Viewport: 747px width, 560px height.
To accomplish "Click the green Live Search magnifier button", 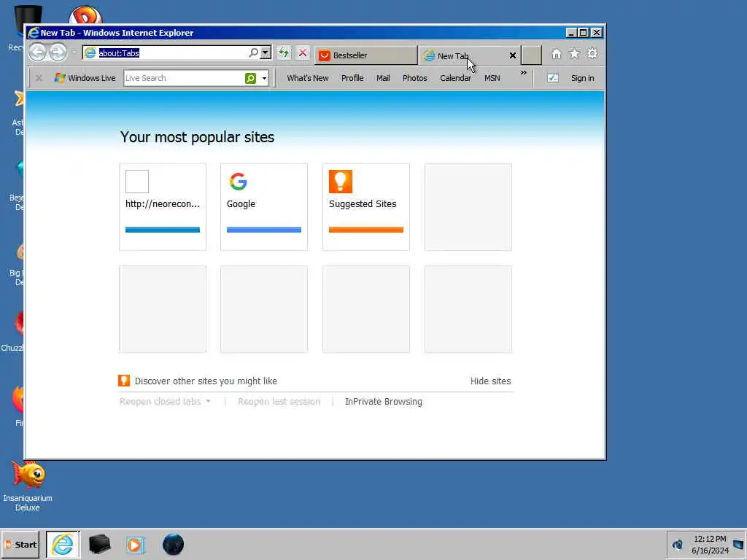I will pos(251,78).
